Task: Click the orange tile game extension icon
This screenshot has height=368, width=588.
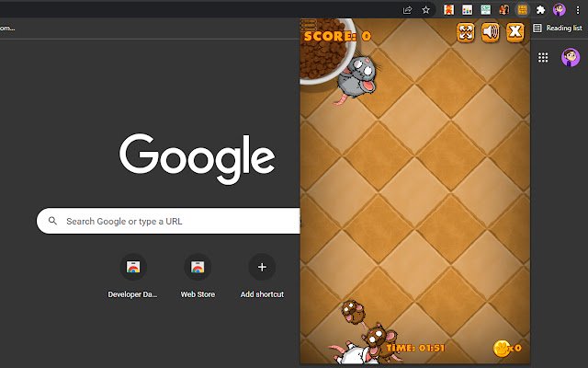Action: tap(523, 10)
